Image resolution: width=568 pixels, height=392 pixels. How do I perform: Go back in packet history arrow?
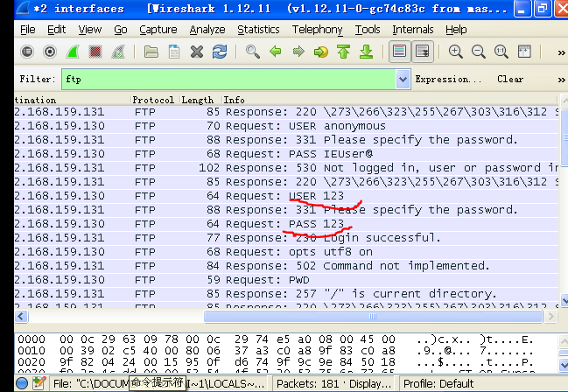[276, 52]
